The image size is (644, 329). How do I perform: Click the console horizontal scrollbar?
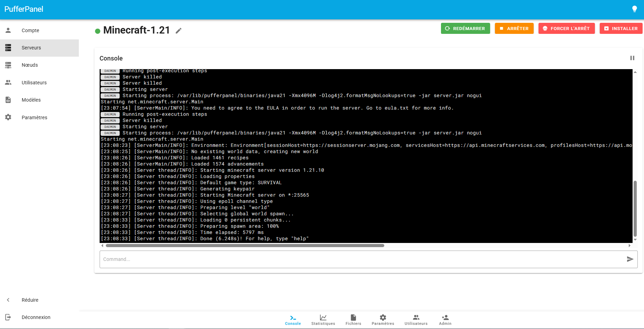click(245, 246)
